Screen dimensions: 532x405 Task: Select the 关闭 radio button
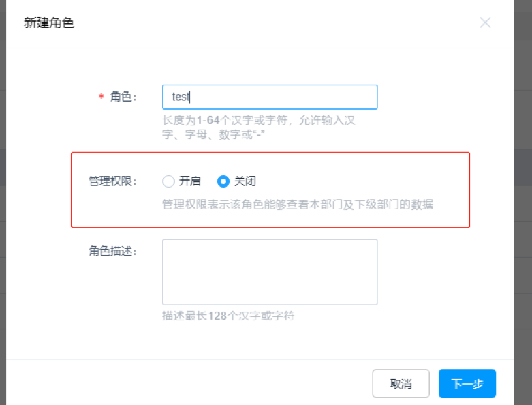(x=223, y=181)
